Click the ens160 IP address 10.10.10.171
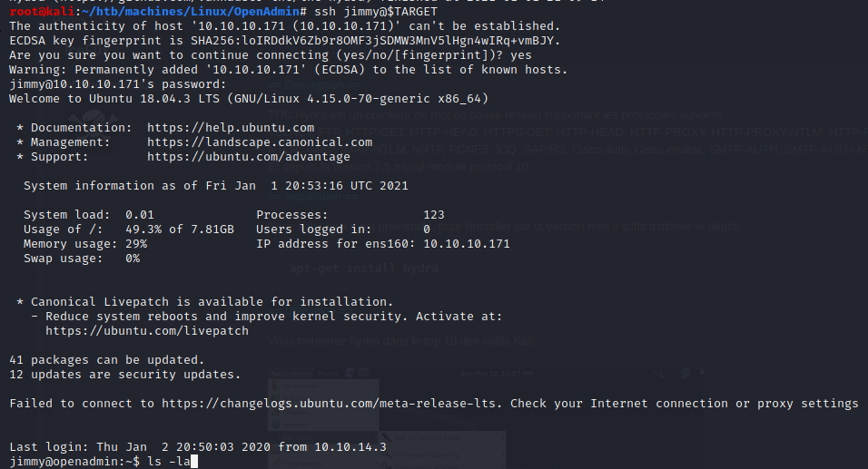Image resolution: width=868 pixels, height=469 pixels. click(468, 244)
